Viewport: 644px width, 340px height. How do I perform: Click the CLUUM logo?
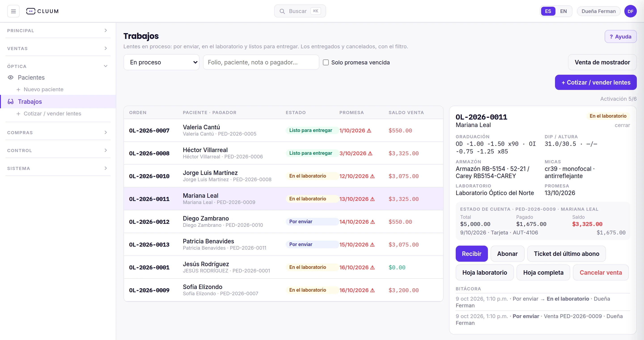42,11
